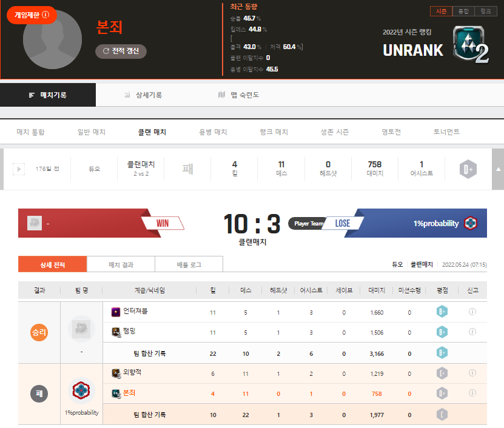Select the 시즌 filter toggle

[441, 12]
